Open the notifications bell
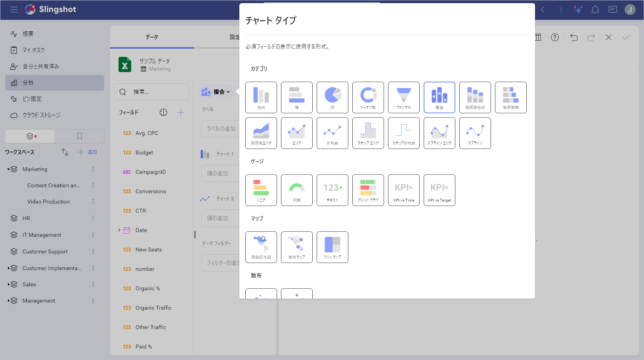The image size is (644, 360). [x=595, y=10]
